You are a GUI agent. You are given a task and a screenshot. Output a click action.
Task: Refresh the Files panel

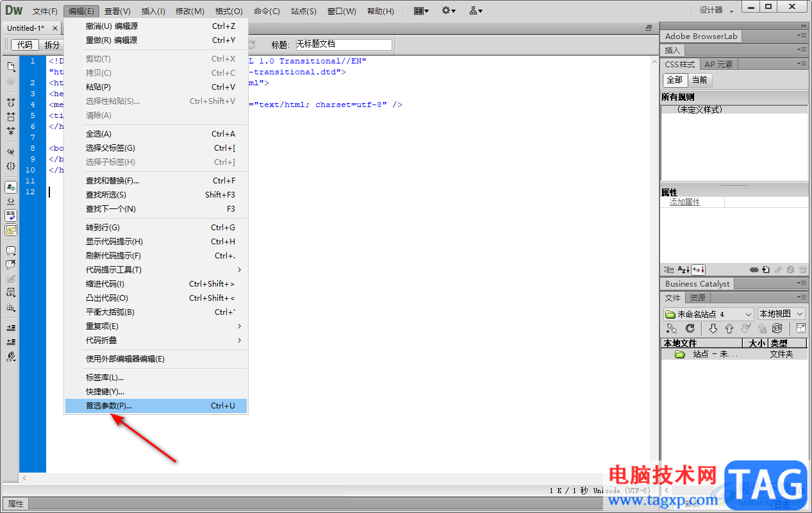[x=690, y=328]
